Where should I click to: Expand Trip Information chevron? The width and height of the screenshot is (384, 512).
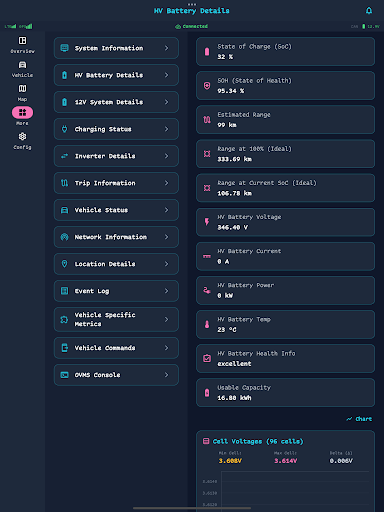coord(167,183)
